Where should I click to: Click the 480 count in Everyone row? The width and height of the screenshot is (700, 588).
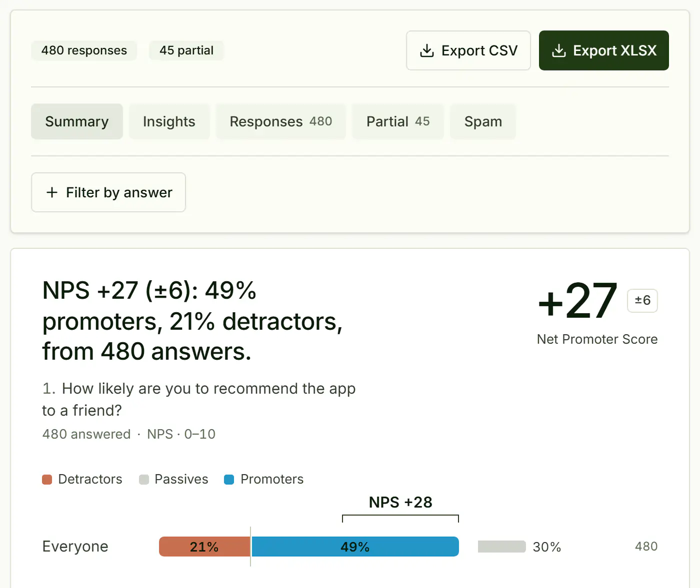(646, 547)
